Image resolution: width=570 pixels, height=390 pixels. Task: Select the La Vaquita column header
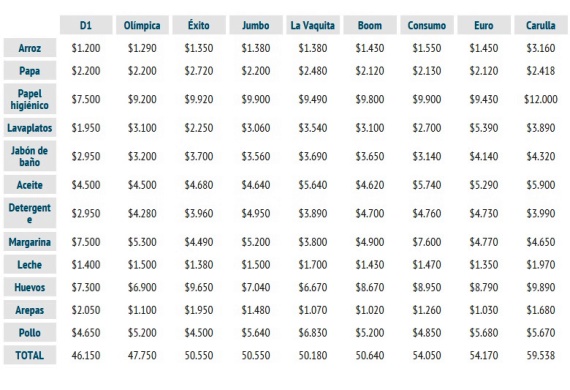pyautogui.click(x=313, y=25)
